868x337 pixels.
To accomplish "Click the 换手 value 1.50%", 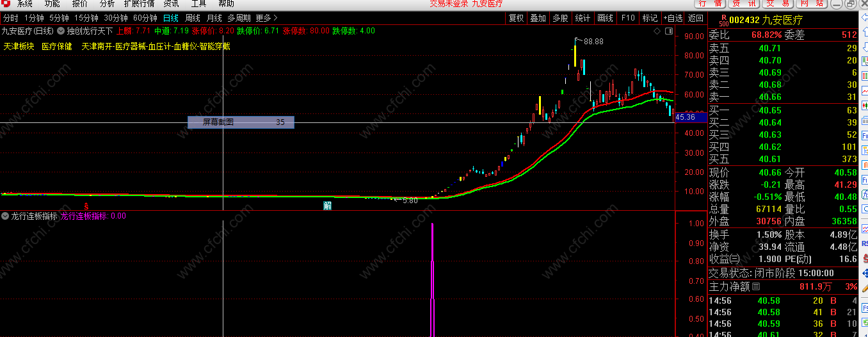I will [x=769, y=234].
